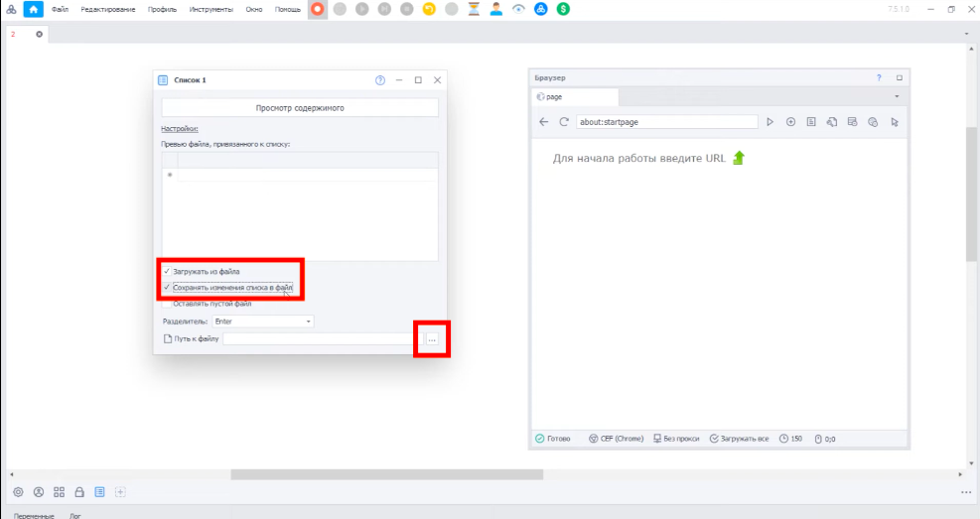Click the blue list icon in bottom toolbar
The width and height of the screenshot is (980, 519).
100,492
